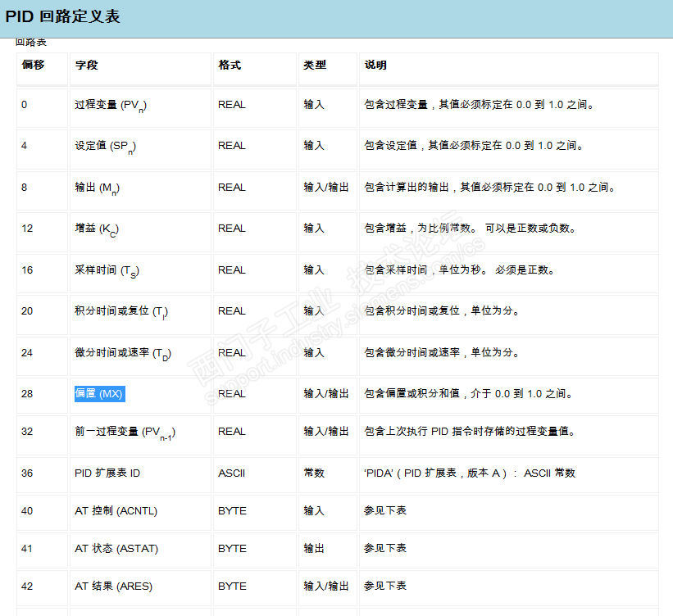Click the PID 回路定义表 title
Image resolution: width=673 pixels, height=616 pixels.
62,16
